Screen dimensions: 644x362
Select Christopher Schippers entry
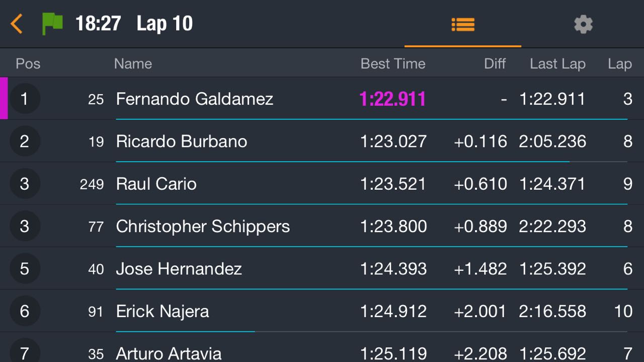322,226
